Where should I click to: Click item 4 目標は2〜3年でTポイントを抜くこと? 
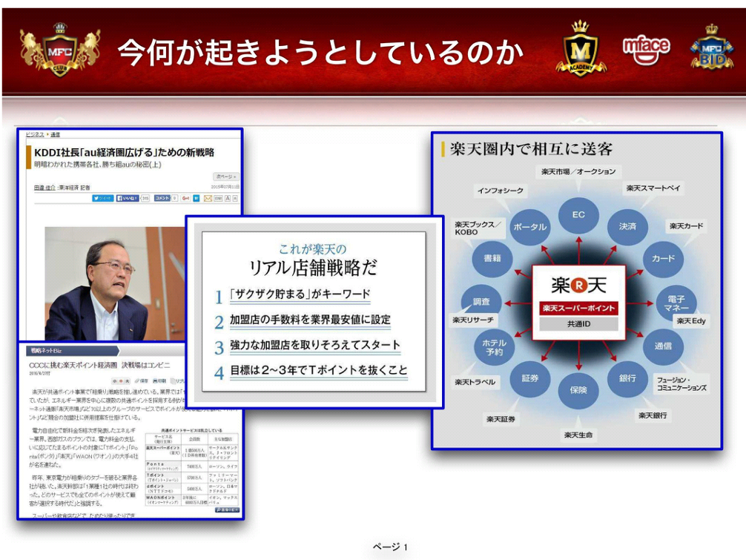pyautogui.click(x=319, y=370)
